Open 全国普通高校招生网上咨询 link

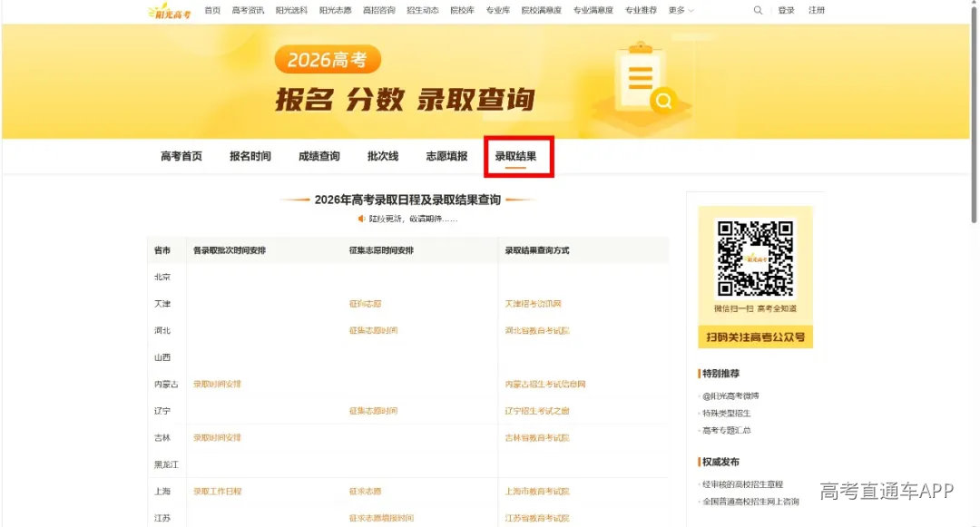pos(750,502)
